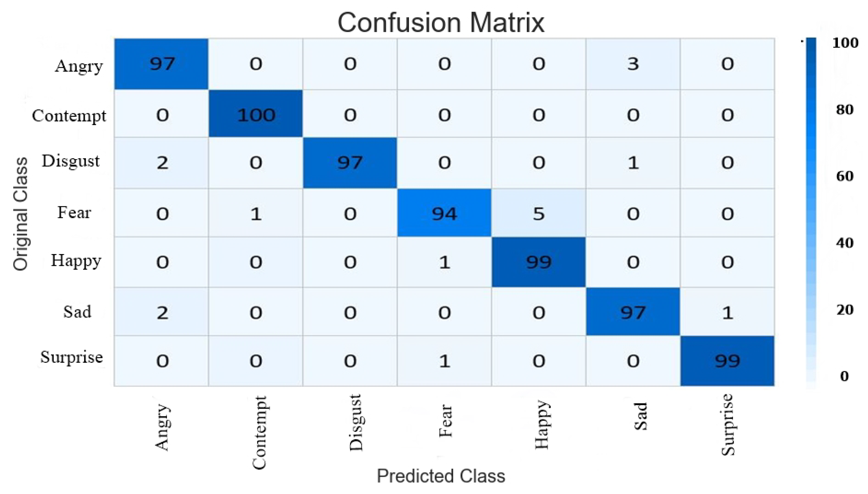Click the Surprise-Surprise cell showing 99
This screenshot has width=868, height=494.
(727, 361)
